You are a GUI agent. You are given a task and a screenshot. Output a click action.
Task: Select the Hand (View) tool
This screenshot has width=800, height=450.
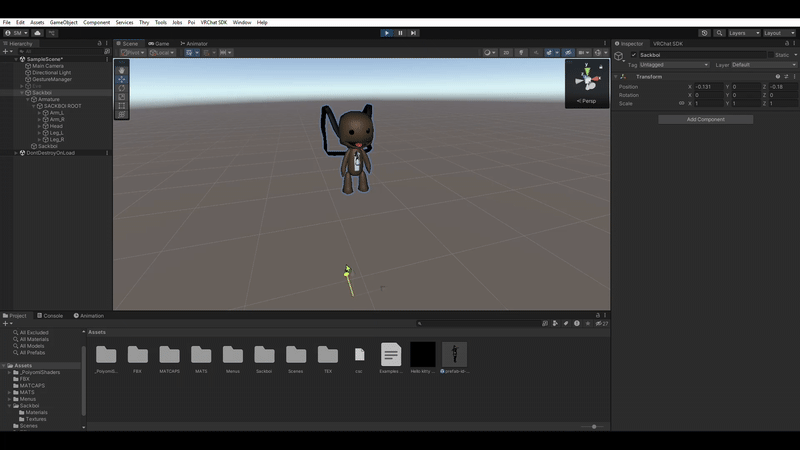tap(121, 70)
